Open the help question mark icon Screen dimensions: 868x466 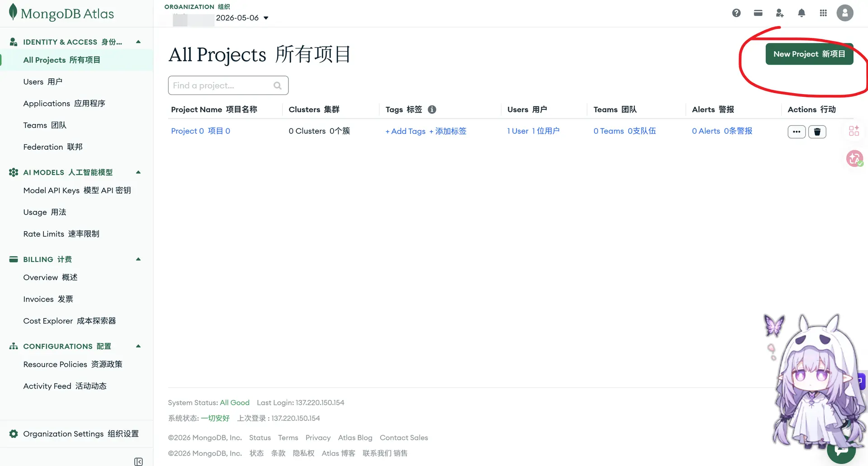coord(736,13)
